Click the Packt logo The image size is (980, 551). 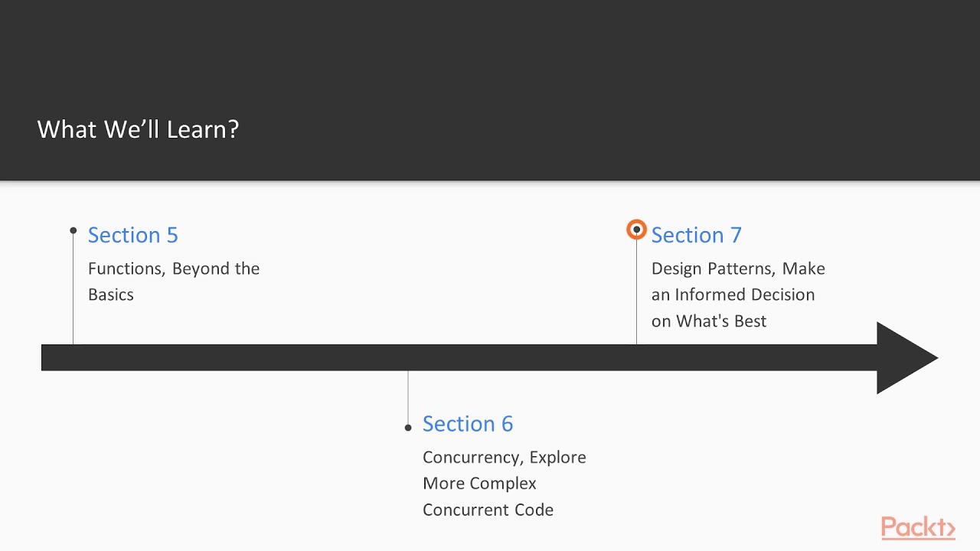[917, 528]
